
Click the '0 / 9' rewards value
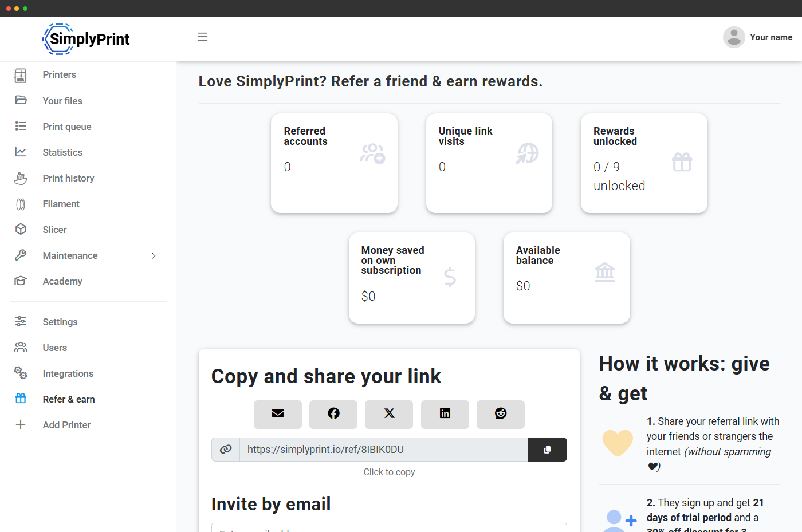[x=607, y=167]
